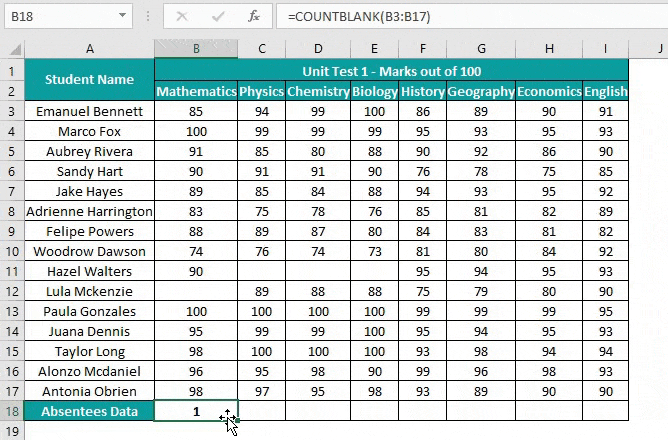Viewport: 668px width, 440px height.
Task: Select the Economics header cell
Action: click(x=549, y=91)
